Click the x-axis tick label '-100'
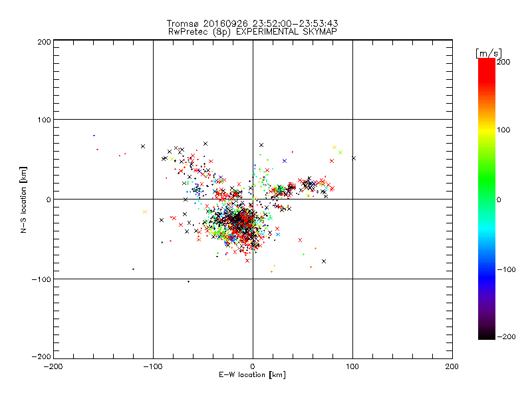Screen dimensions: 532x399 click(x=153, y=366)
